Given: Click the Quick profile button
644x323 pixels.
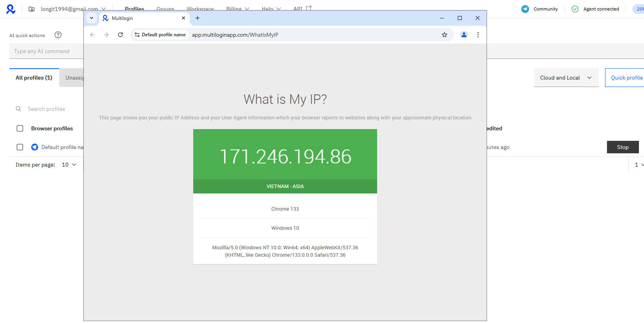Looking at the screenshot, I should click(x=625, y=78).
